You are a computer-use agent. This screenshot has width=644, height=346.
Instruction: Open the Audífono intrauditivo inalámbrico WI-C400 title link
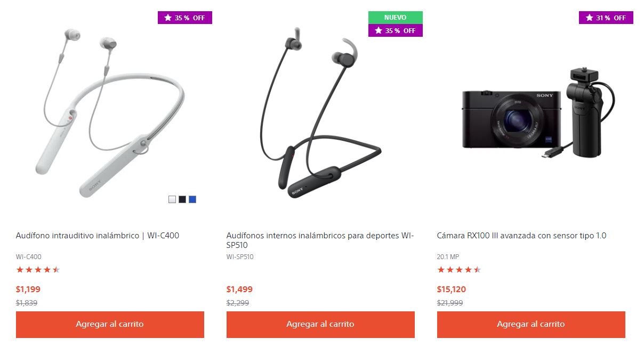point(101,236)
